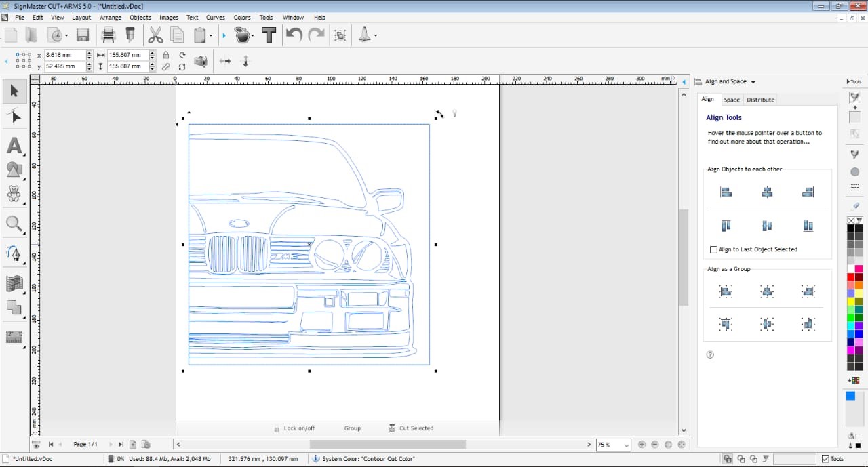The height and width of the screenshot is (467, 868).
Task: Switch to the Space tab
Action: 732,100
